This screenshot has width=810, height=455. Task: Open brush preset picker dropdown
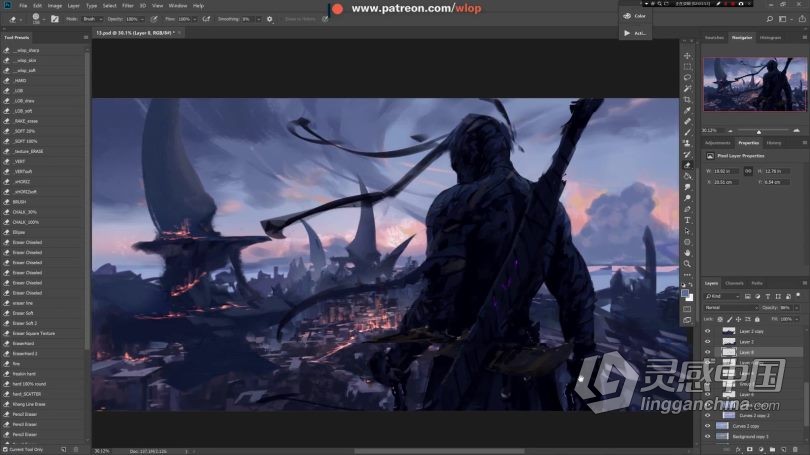coord(44,19)
